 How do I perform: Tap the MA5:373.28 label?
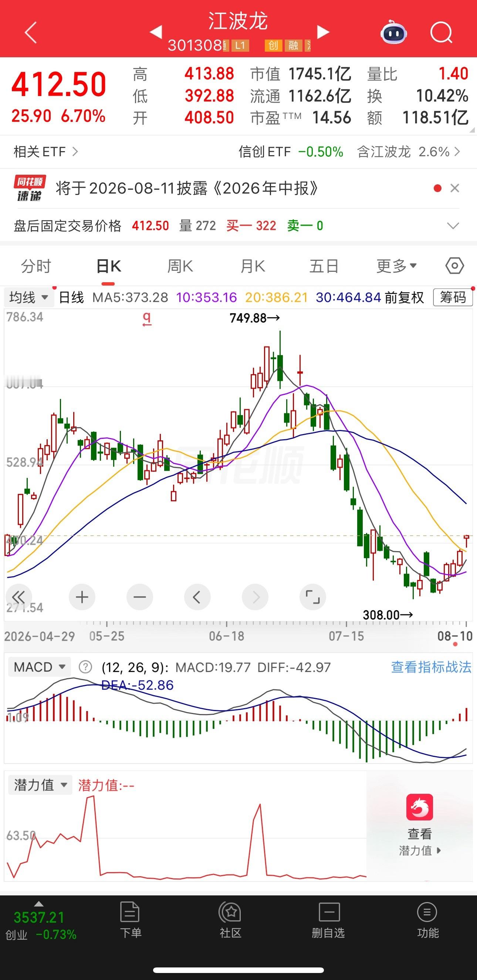tap(130, 297)
